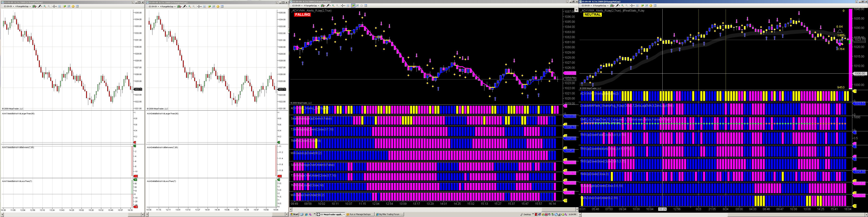The height and width of the screenshot is (217, 868).
Task: Select drawing tools pencil in AAATotalsBidAskVol chart window
Action: [x=40, y=6]
